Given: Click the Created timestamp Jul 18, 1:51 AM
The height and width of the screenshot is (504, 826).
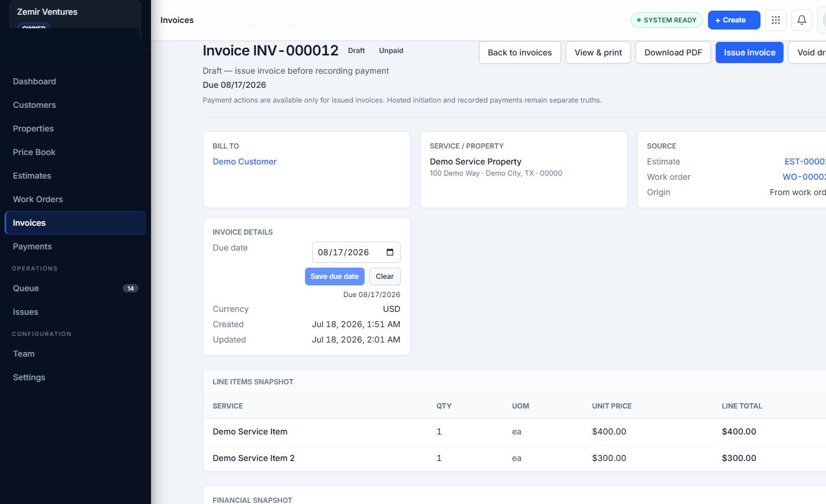Looking at the screenshot, I should 356,324.
